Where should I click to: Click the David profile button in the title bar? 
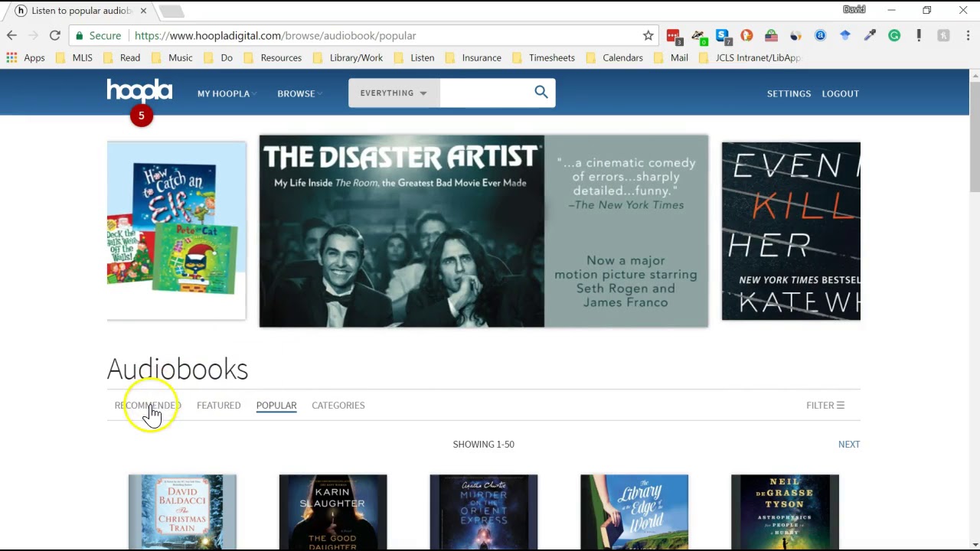(x=854, y=10)
